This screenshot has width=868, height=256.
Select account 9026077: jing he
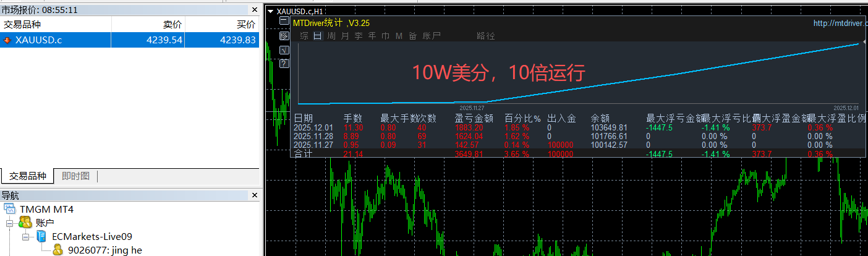coord(104,250)
